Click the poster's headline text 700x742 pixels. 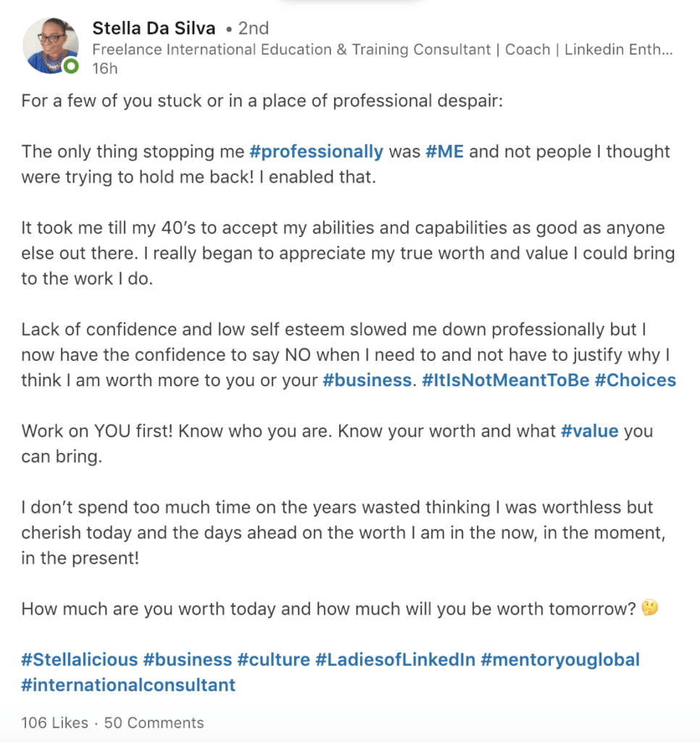pyautogui.click(x=382, y=50)
